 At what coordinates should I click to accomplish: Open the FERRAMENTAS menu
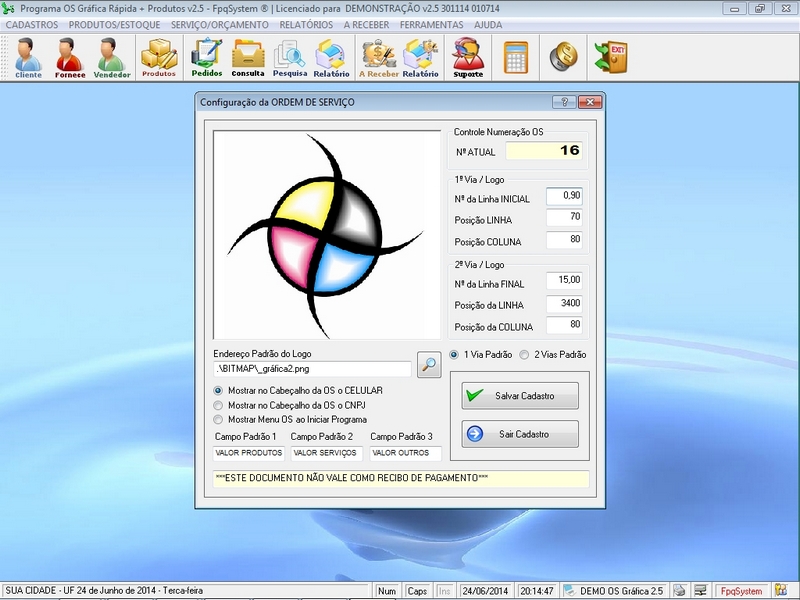point(431,24)
